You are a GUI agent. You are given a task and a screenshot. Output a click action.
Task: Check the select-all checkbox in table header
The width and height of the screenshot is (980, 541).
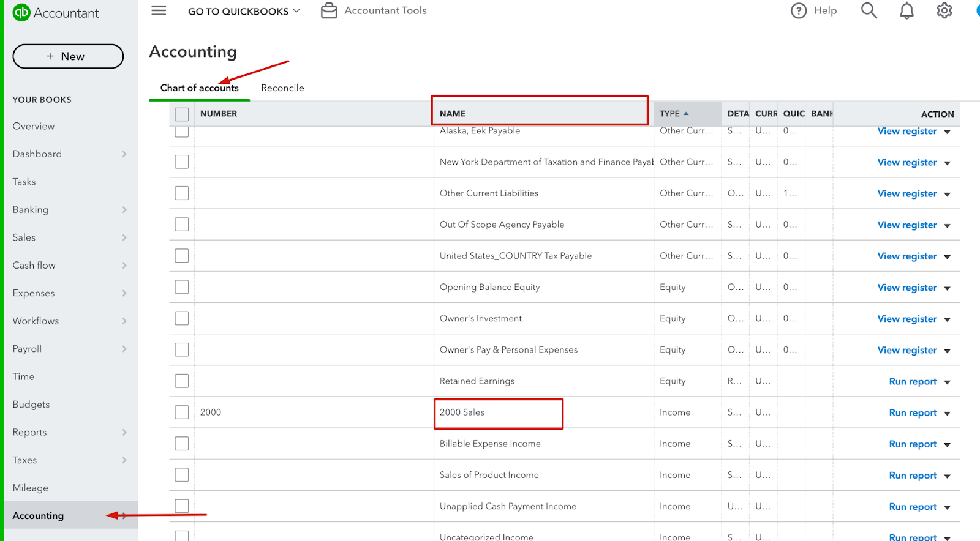tap(182, 114)
